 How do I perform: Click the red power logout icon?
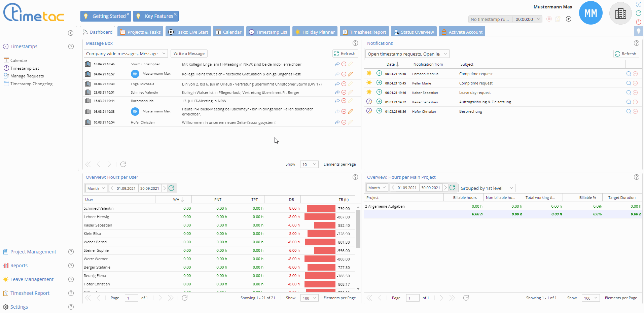click(638, 22)
